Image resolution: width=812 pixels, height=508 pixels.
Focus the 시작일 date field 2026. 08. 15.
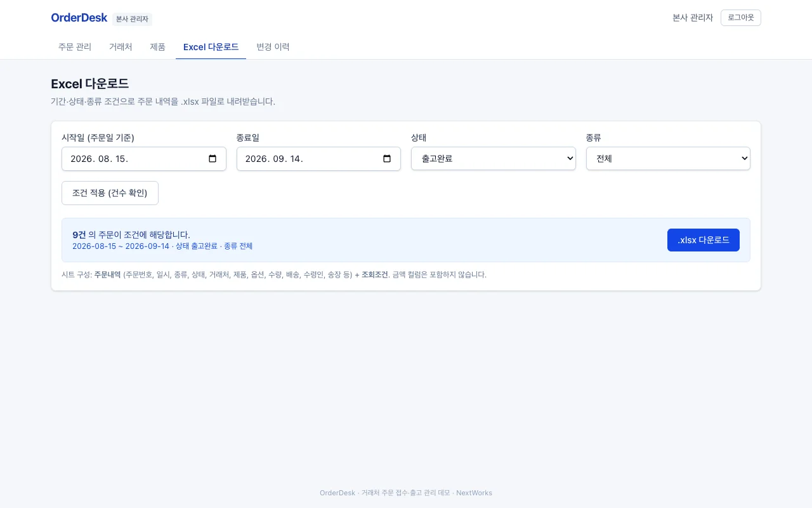(x=144, y=159)
